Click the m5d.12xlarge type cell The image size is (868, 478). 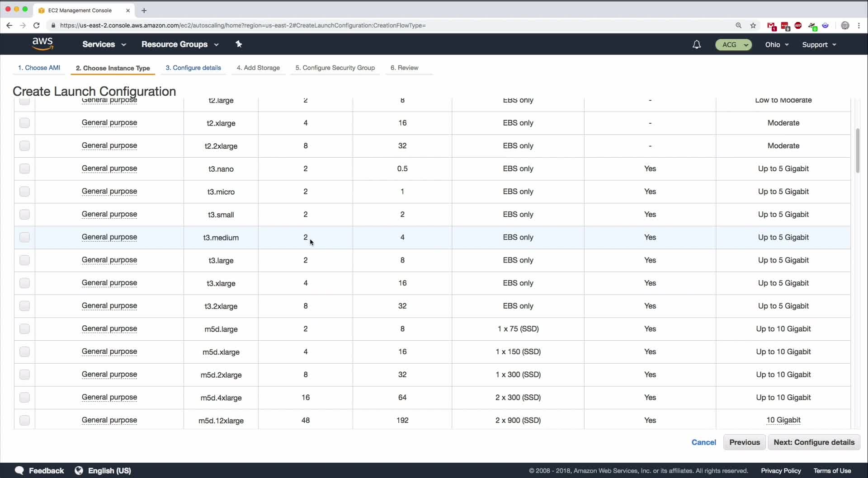(x=221, y=421)
